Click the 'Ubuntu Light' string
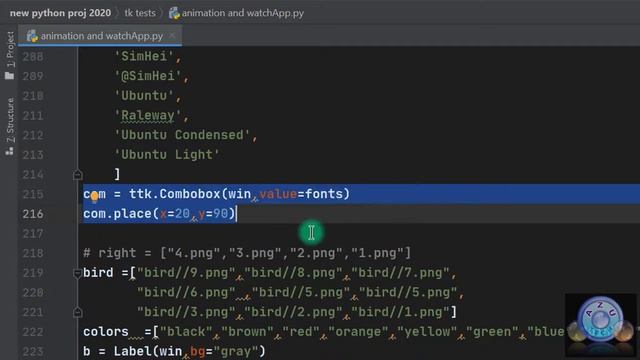This screenshot has width=640, height=360. [167, 155]
